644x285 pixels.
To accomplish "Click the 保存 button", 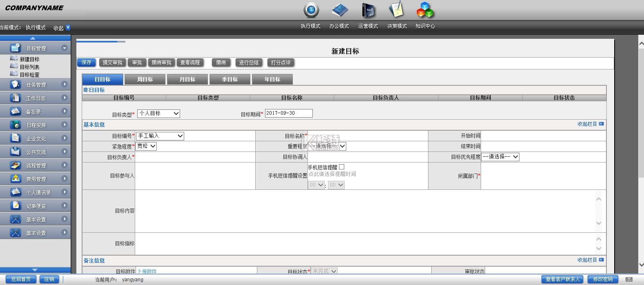I will pos(87,62).
